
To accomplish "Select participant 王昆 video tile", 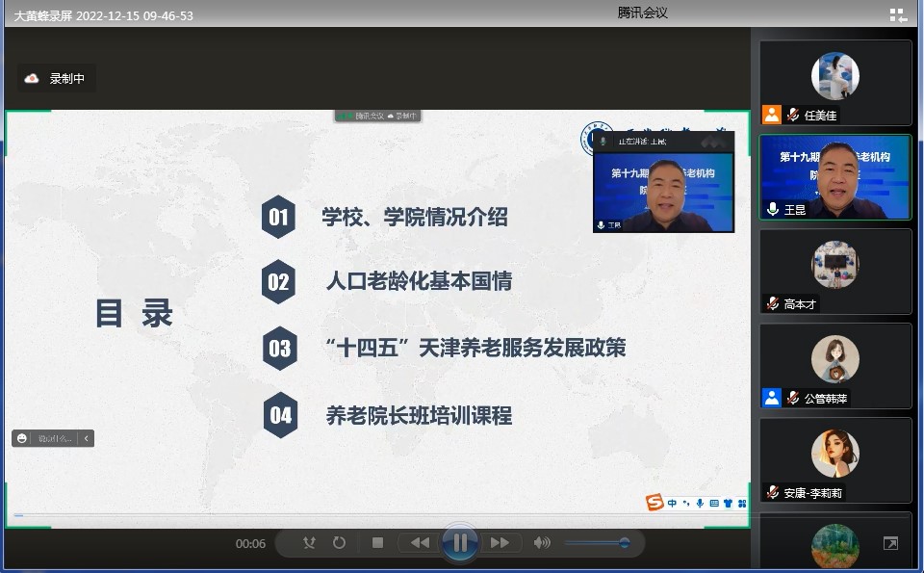I will click(834, 177).
